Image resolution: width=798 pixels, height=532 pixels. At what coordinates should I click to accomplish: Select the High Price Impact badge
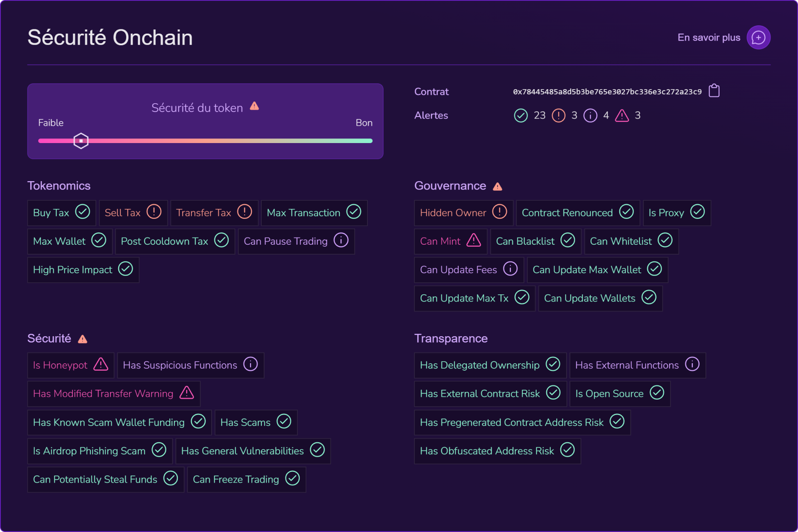pos(83,270)
